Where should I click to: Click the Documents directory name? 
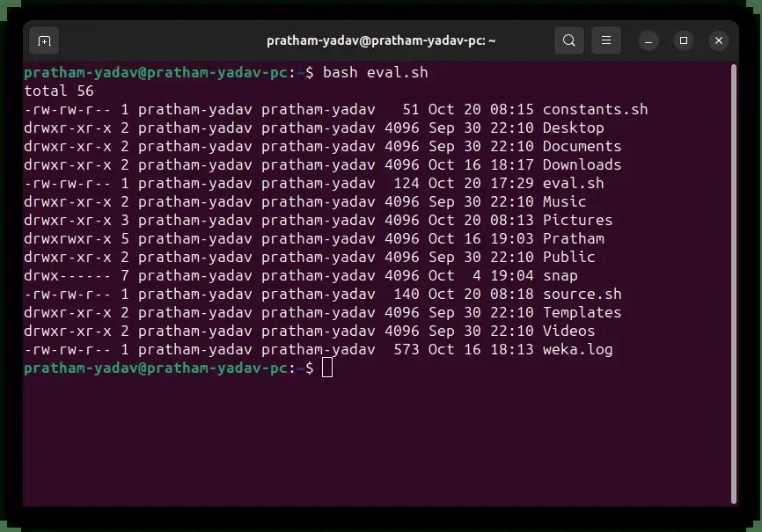pos(582,146)
